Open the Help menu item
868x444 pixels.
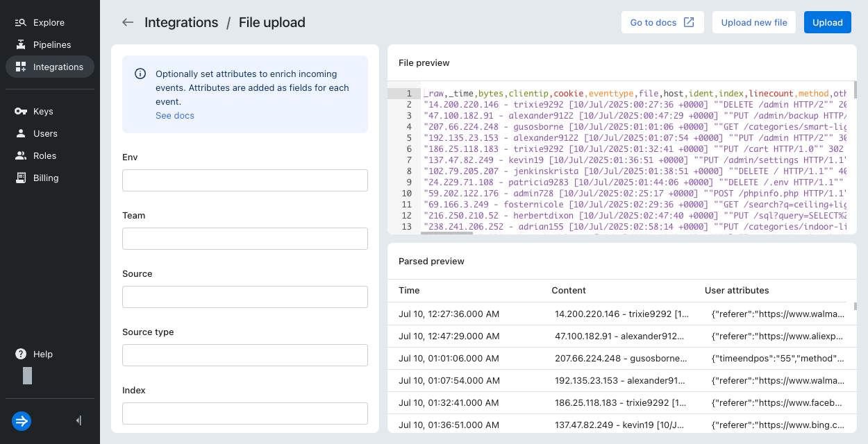click(50, 354)
